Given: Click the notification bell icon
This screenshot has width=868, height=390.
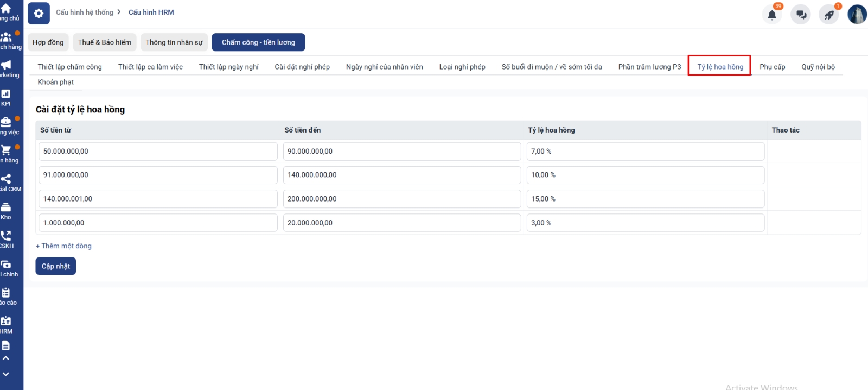Looking at the screenshot, I should (x=772, y=15).
